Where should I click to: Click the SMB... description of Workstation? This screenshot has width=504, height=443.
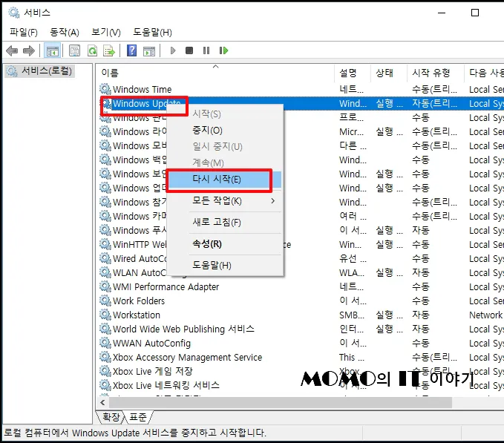pyautogui.click(x=352, y=315)
